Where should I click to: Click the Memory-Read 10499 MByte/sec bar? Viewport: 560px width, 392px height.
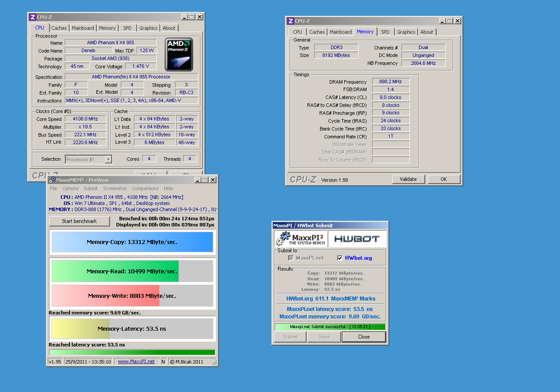tap(132, 271)
